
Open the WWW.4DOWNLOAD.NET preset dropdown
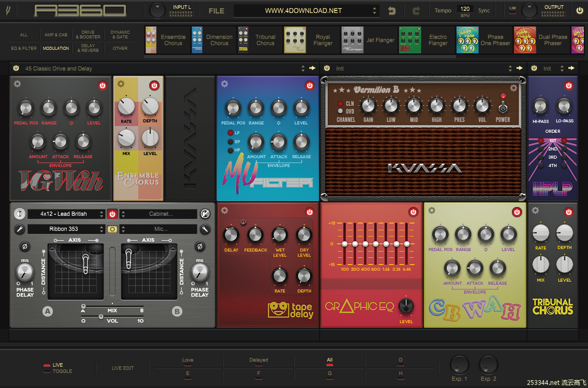pos(306,10)
